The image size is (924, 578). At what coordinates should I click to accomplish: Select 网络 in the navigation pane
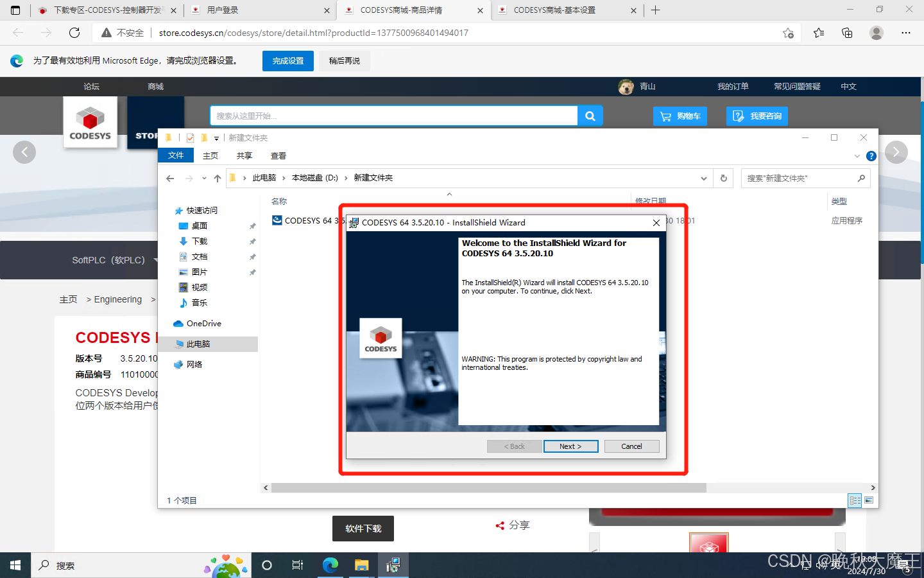coord(194,365)
